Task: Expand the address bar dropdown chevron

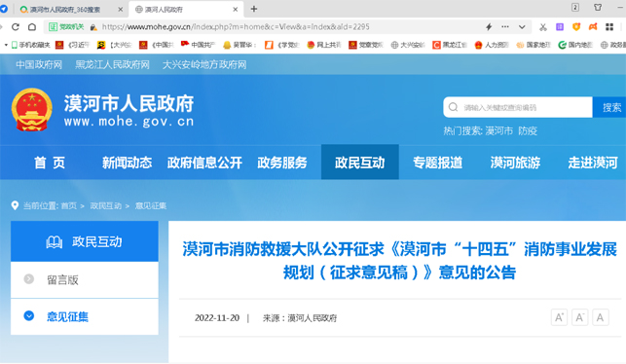Action: pos(522,27)
